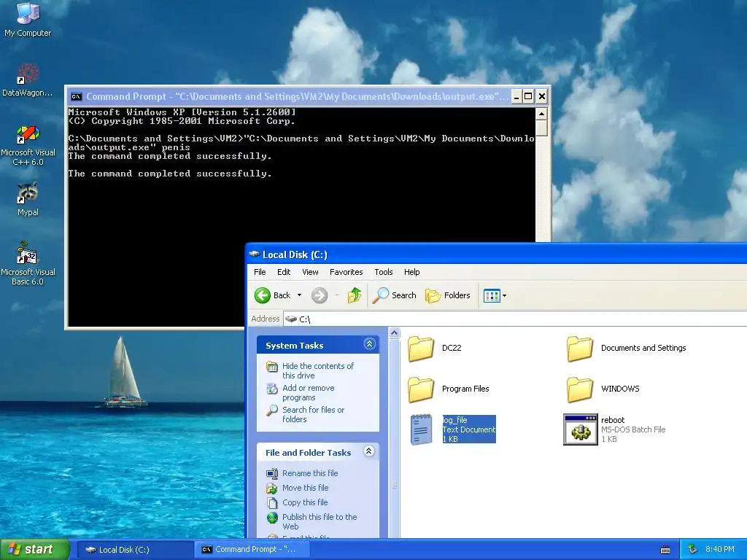Open the Back button history dropdown arrow

point(299,295)
